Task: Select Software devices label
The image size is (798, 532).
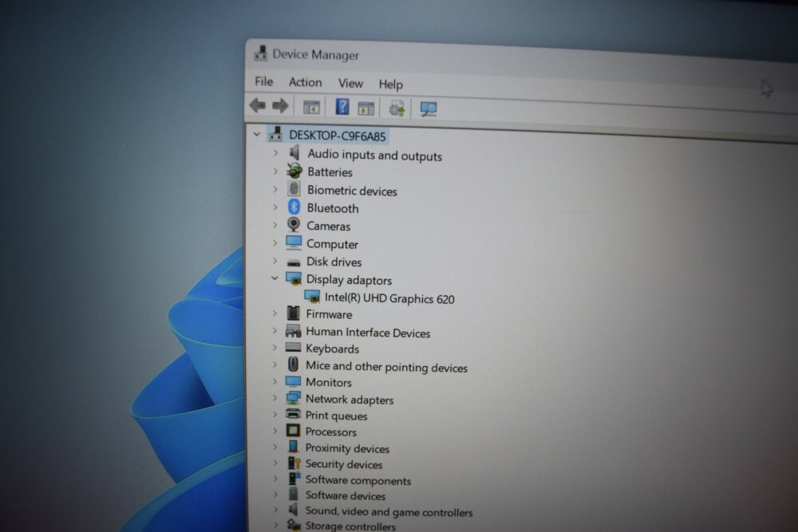Action: [x=345, y=495]
